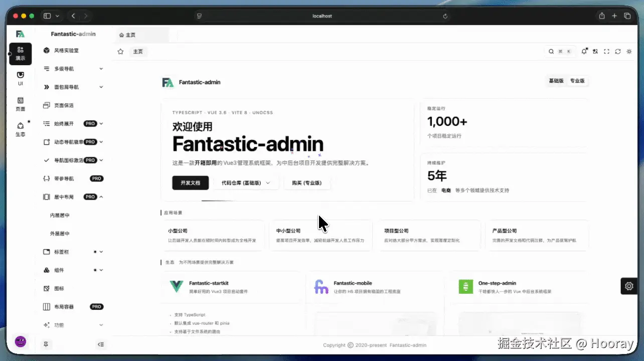Click the 购买 (专业版) button
The image size is (644, 361).
tap(307, 183)
